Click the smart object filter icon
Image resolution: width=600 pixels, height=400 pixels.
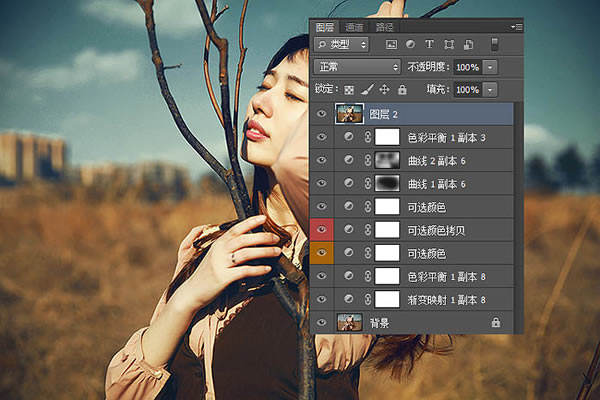(x=467, y=45)
